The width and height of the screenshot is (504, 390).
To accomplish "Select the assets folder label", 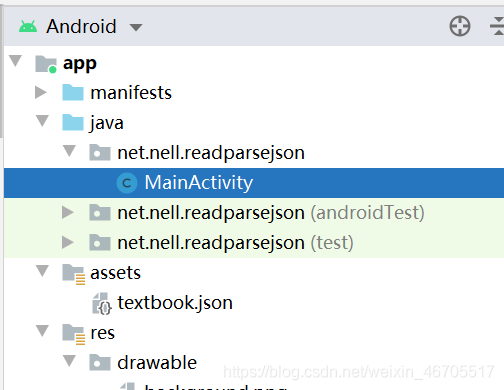I will click(x=115, y=273).
